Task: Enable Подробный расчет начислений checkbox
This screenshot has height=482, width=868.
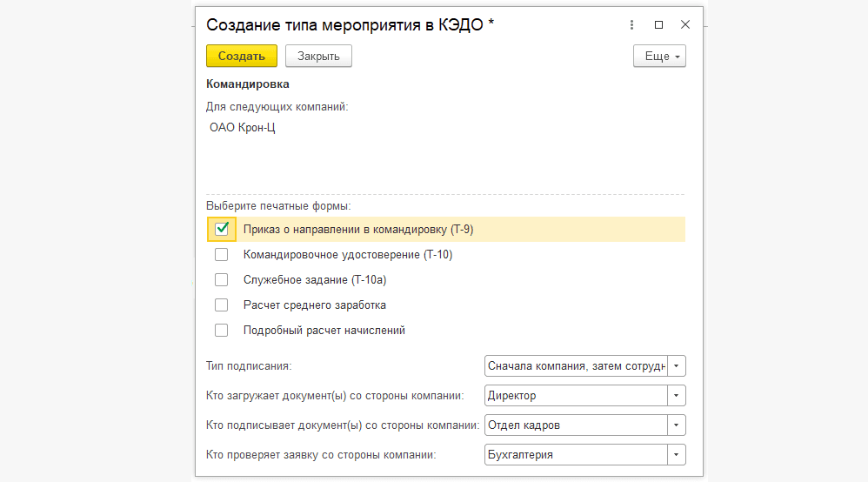Action: coord(222,331)
